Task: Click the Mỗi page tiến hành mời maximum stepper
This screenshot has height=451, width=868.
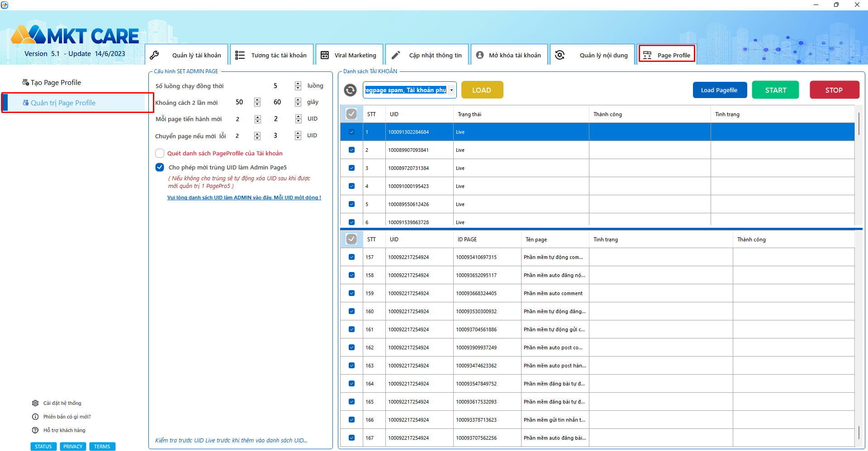Action: pos(298,119)
